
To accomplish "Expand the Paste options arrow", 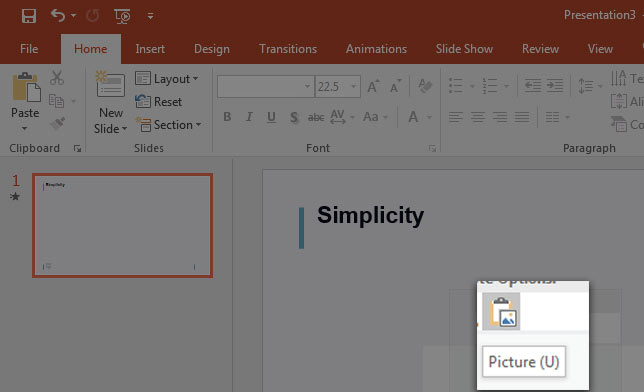I will tap(25, 129).
